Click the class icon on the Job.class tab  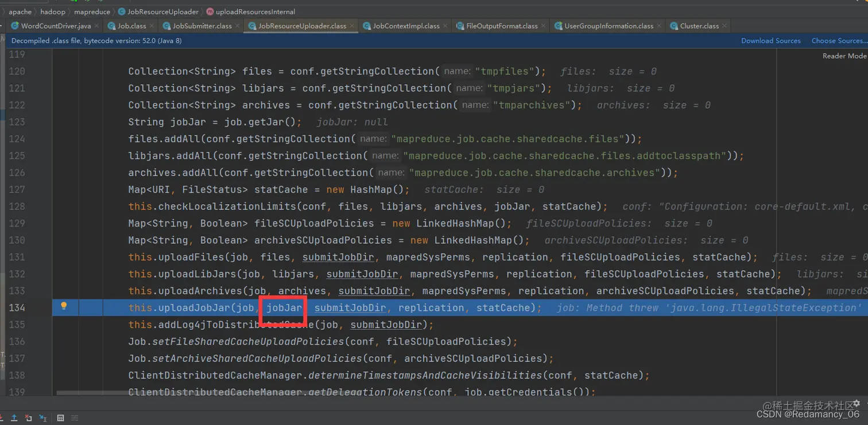click(111, 26)
